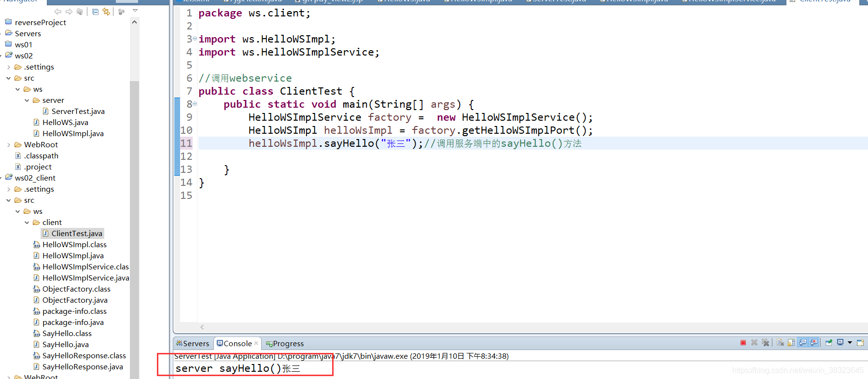
Task: Collapse client package folder
Action: coord(27,223)
